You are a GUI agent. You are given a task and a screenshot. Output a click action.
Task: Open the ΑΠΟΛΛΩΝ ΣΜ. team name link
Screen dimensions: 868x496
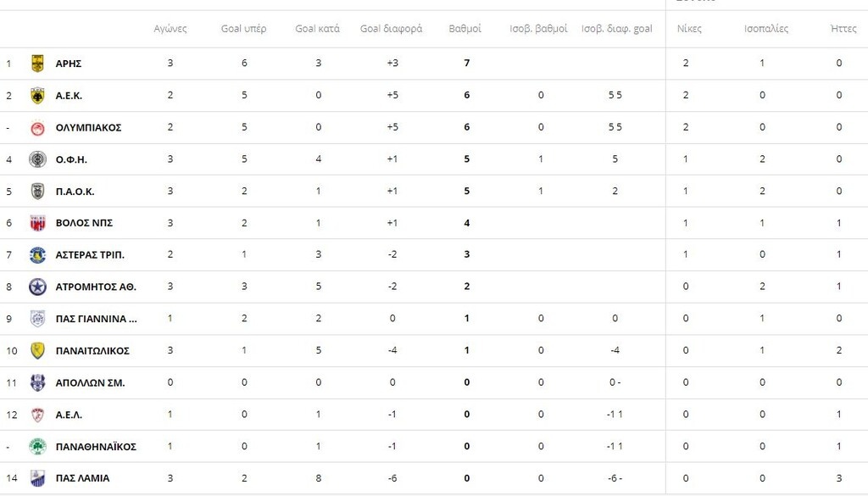[x=90, y=383]
